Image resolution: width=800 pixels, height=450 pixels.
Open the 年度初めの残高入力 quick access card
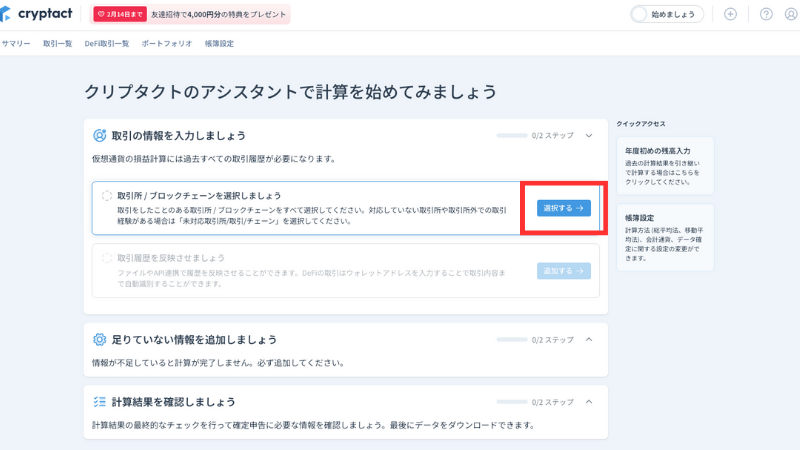click(x=665, y=166)
